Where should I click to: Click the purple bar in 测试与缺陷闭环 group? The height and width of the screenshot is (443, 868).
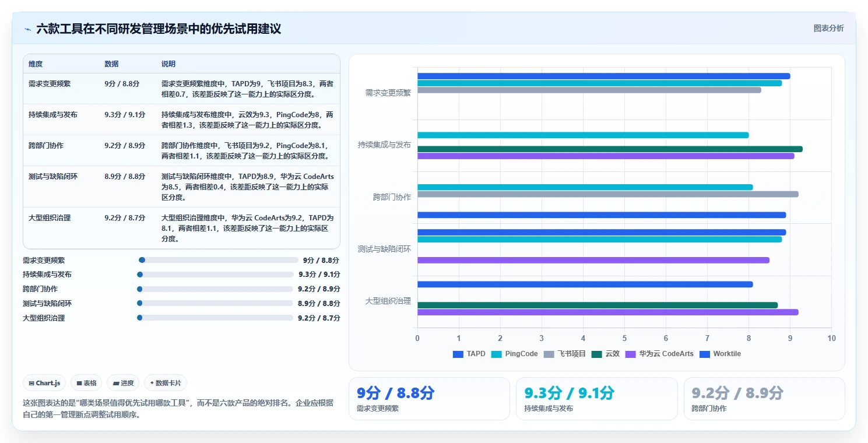point(593,260)
